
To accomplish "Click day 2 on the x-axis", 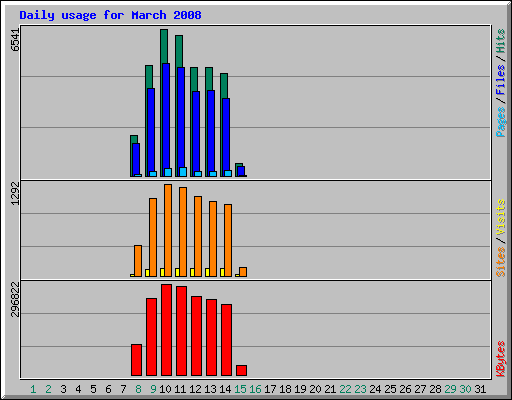I will 48,389.
